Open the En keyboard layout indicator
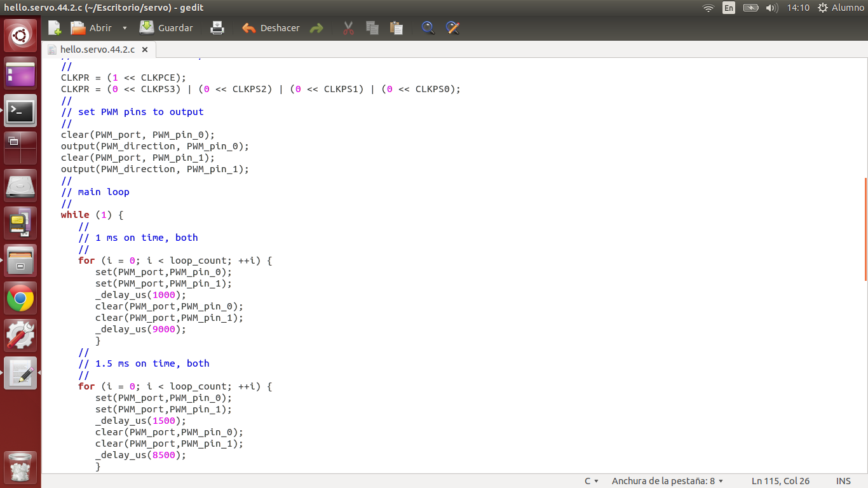 729,8
